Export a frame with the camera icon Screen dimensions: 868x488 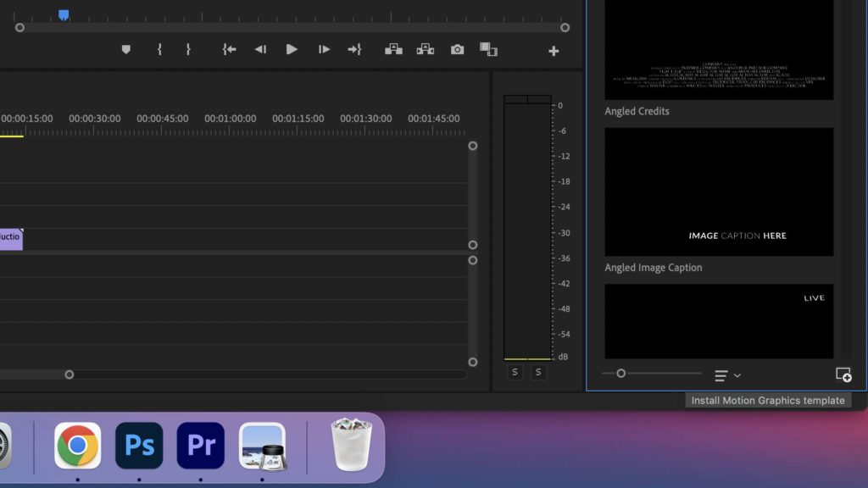pos(458,50)
